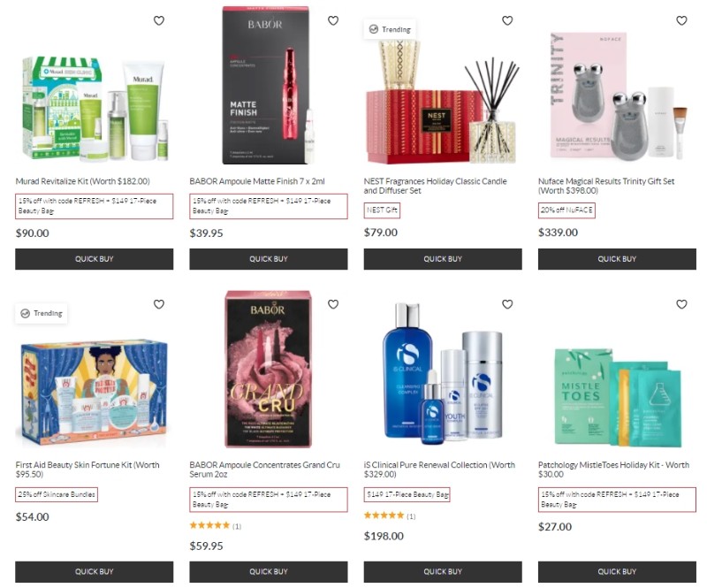This screenshot has width=707, height=588.
Task: Open Nuface Magical Results Trinity Gift Set title
Action: click(606, 186)
